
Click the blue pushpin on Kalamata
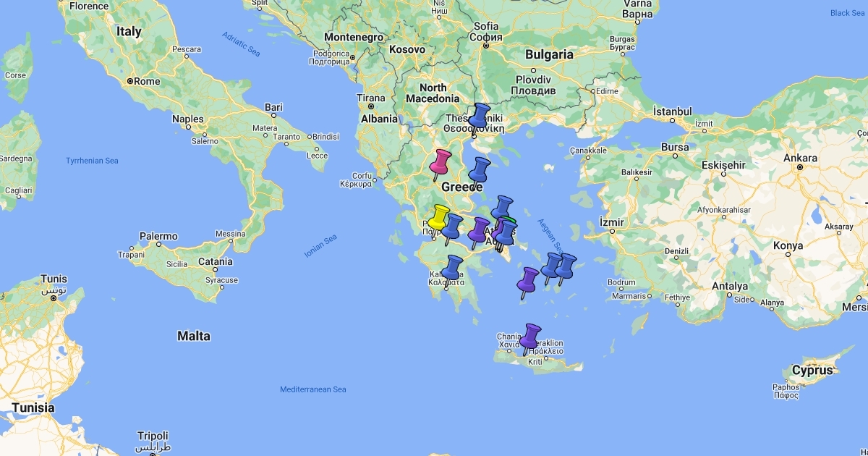click(453, 267)
